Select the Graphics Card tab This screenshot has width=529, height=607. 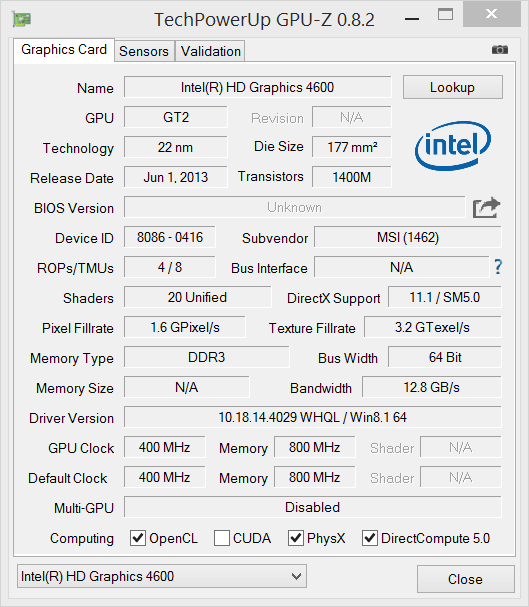(x=64, y=50)
